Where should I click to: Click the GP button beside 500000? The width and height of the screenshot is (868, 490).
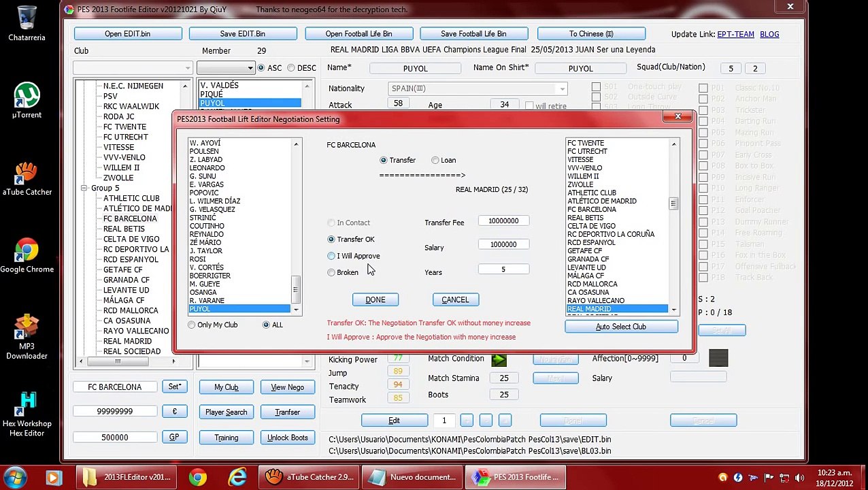pyautogui.click(x=174, y=437)
